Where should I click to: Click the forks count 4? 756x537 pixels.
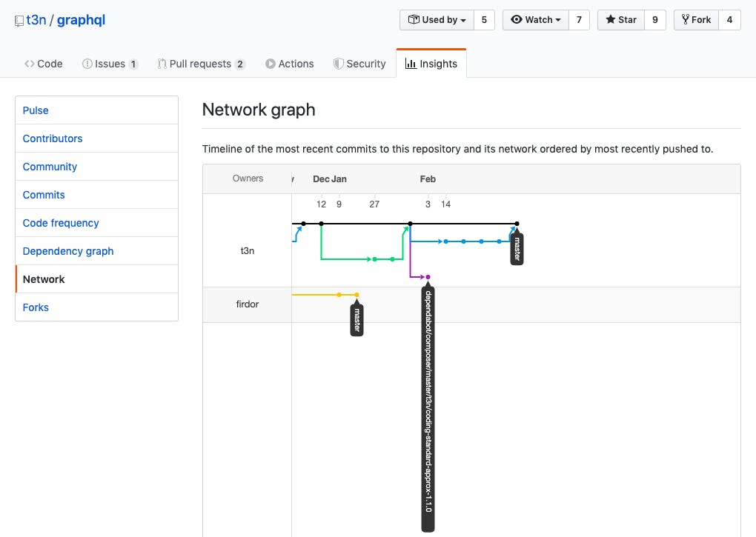coord(729,20)
